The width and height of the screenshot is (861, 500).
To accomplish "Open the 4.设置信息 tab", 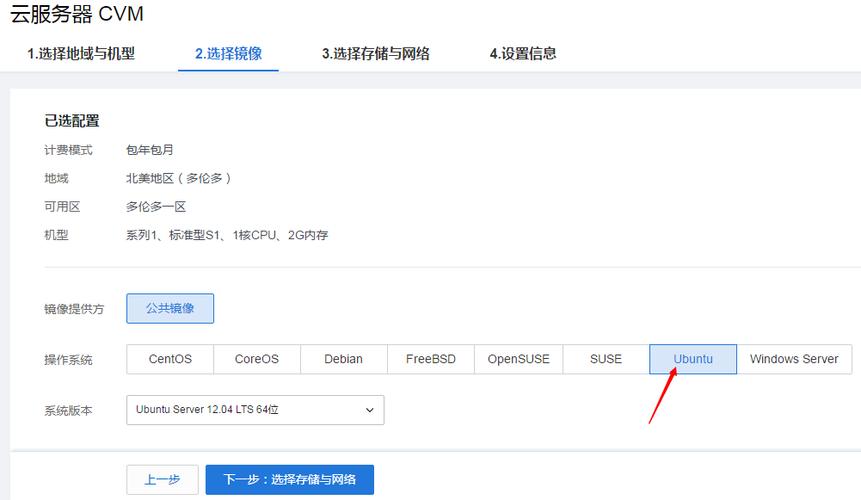I will (523, 54).
